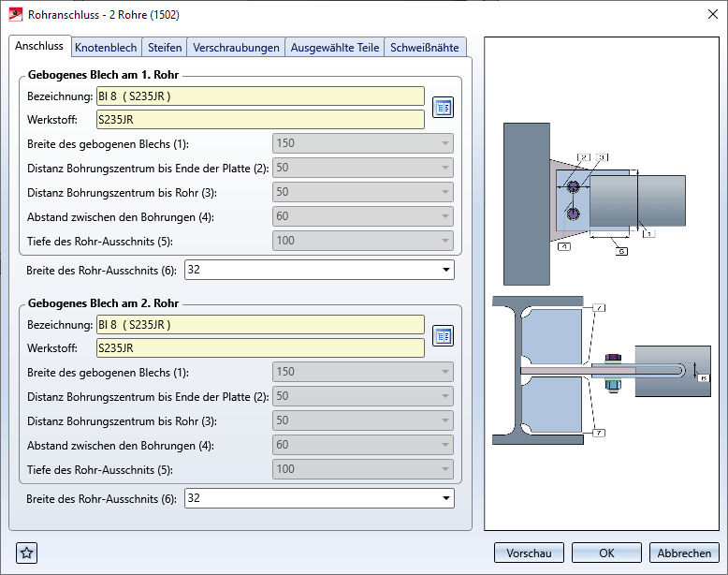This screenshot has height=575, width=728.
Task: Click second pipe's Werkstoff field
Action: point(260,348)
